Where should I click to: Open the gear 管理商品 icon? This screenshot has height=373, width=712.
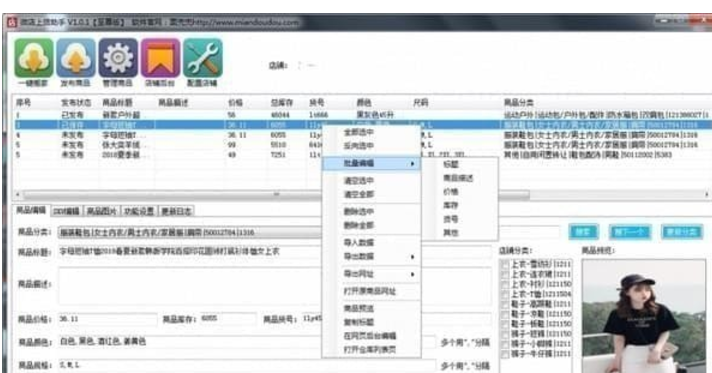tap(118, 58)
